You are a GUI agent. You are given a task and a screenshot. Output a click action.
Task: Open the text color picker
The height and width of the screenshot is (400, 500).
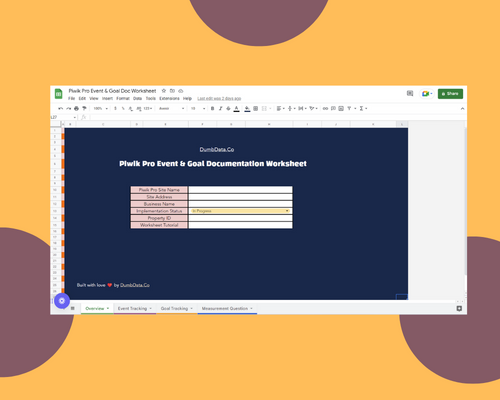point(236,109)
